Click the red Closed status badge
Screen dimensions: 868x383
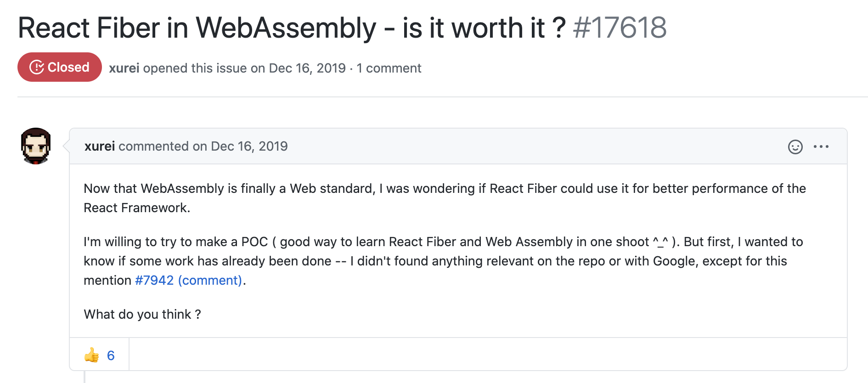coord(60,67)
